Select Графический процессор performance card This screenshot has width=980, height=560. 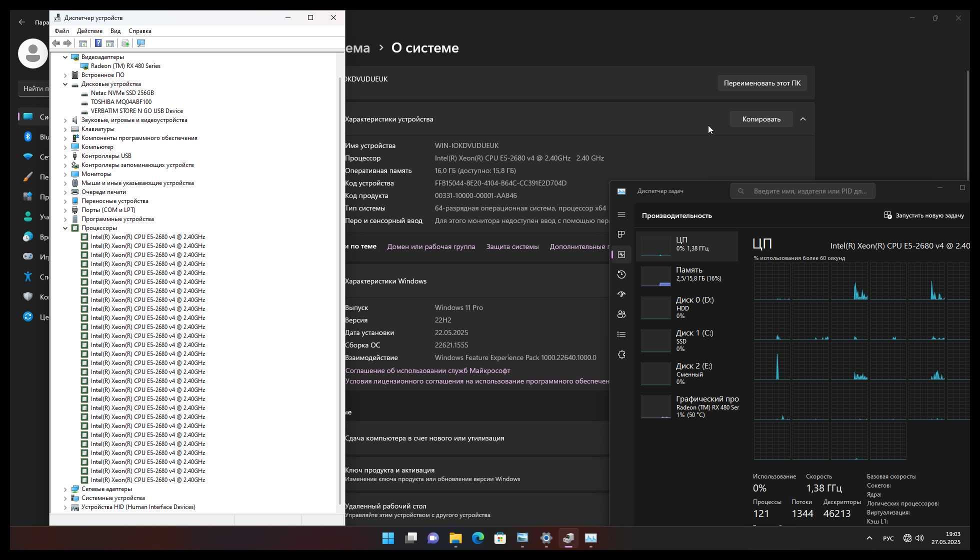[687, 406]
